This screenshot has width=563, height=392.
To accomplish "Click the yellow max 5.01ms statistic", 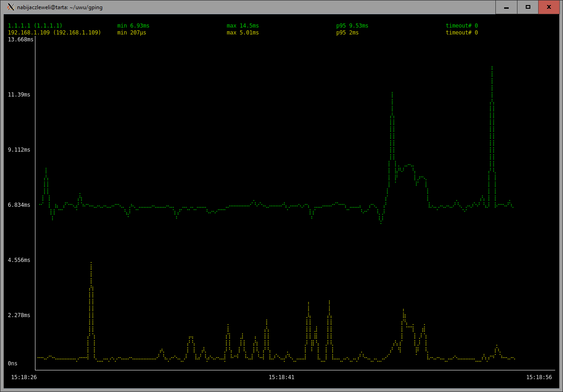I will click(242, 33).
